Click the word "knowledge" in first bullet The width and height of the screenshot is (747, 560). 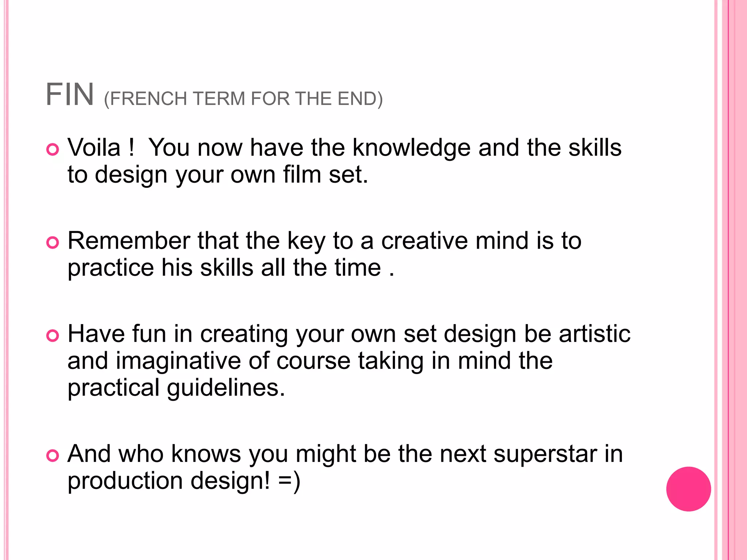tap(411, 148)
